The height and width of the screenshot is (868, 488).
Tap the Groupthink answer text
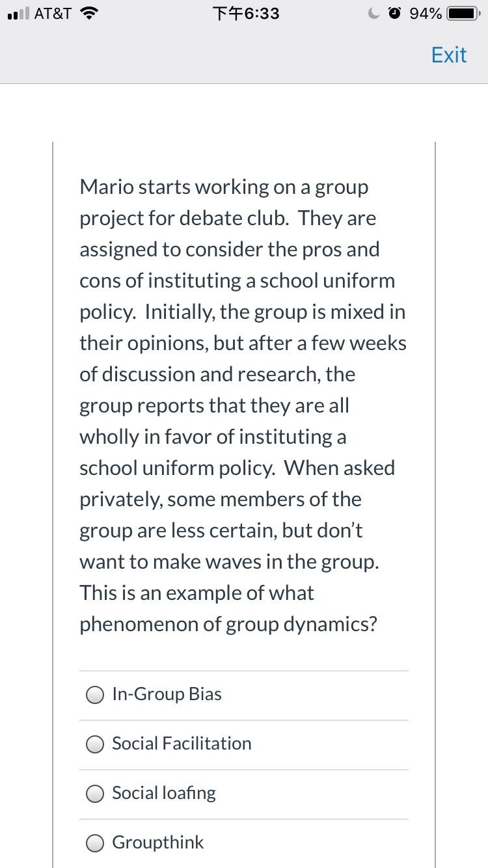(158, 843)
